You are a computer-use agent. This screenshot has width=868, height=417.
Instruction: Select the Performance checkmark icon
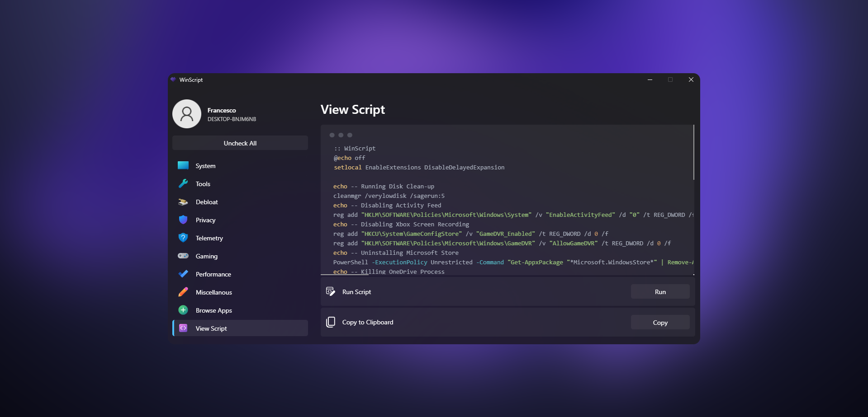tap(183, 274)
